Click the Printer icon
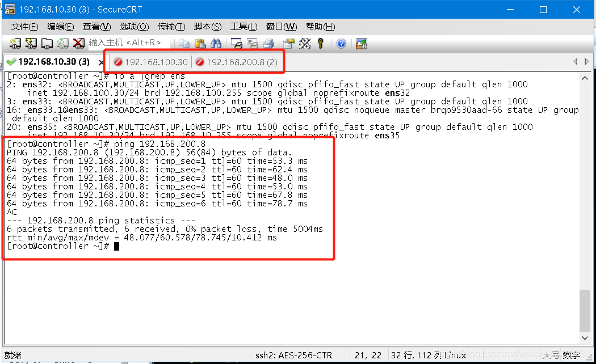596x364 pixels. pyautogui.click(x=268, y=44)
